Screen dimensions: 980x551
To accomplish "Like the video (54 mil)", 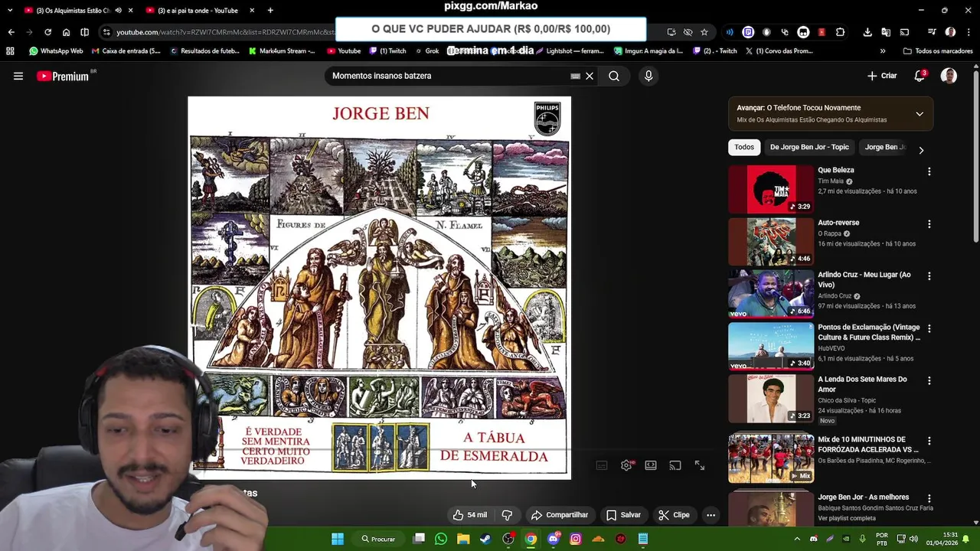I will click(x=470, y=515).
